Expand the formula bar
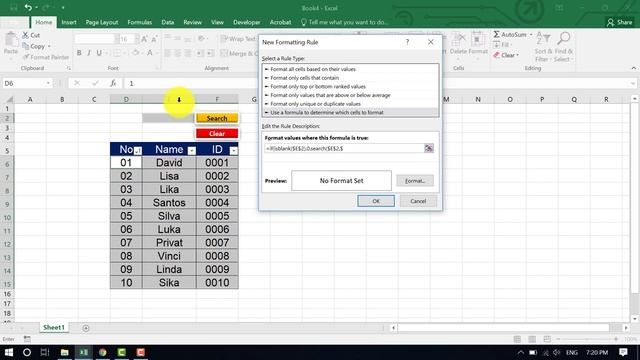The width and height of the screenshot is (640, 360). (x=633, y=83)
